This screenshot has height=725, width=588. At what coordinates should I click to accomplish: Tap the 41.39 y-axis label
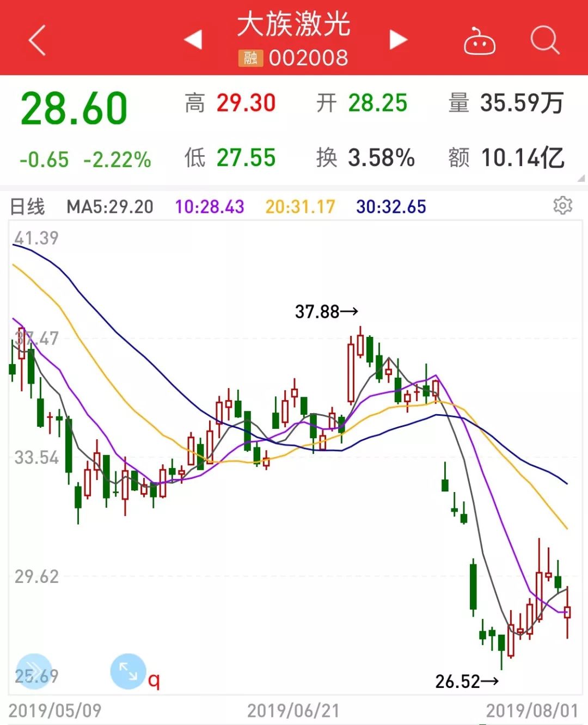click(36, 238)
